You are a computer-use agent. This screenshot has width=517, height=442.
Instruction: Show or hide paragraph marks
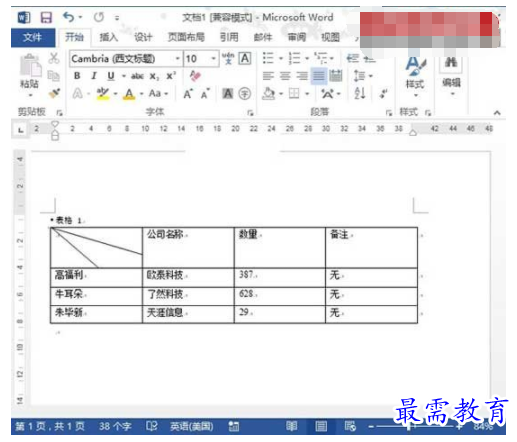pos(383,94)
